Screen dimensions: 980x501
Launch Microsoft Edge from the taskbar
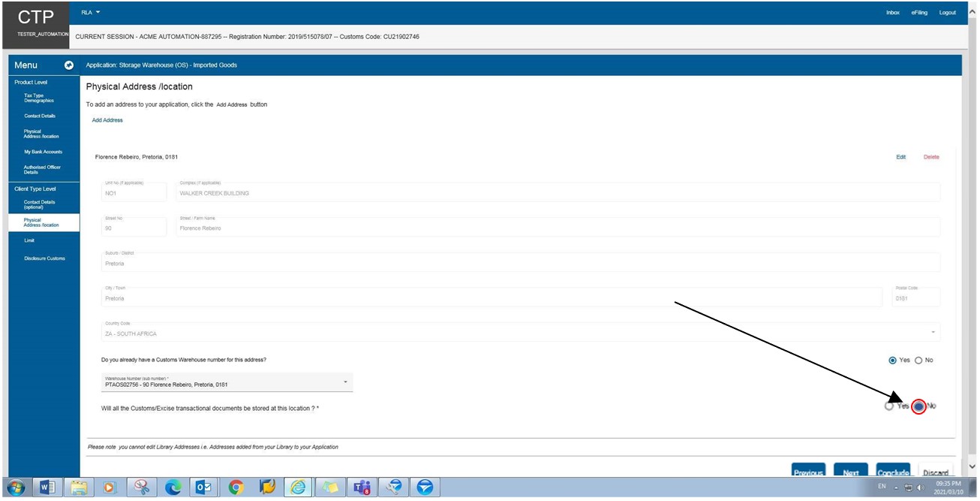click(173, 487)
